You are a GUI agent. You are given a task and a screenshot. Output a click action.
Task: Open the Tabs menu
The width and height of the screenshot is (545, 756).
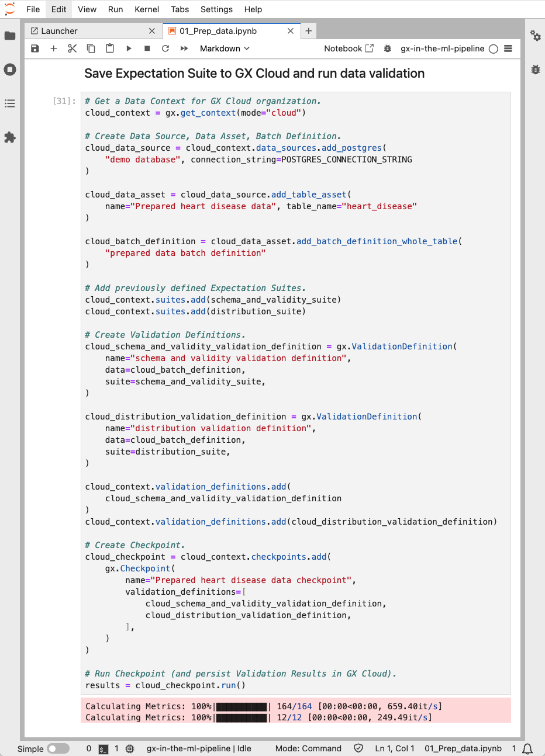pos(180,9)
